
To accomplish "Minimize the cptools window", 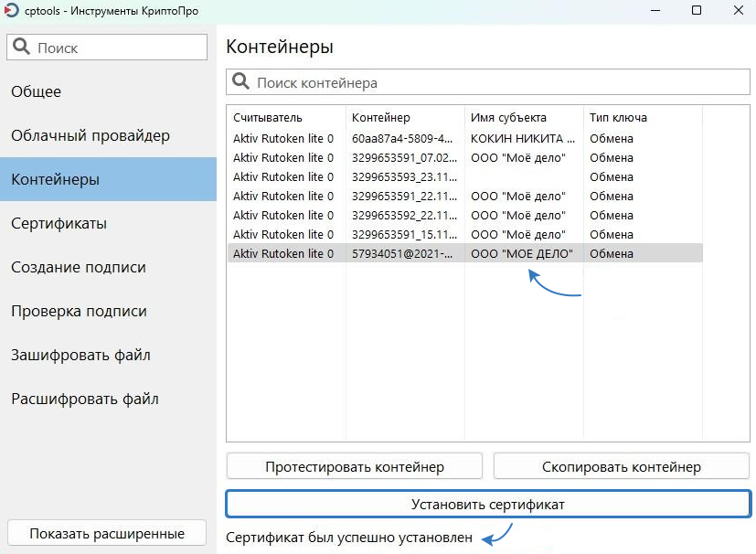I will tap(655, 10).
